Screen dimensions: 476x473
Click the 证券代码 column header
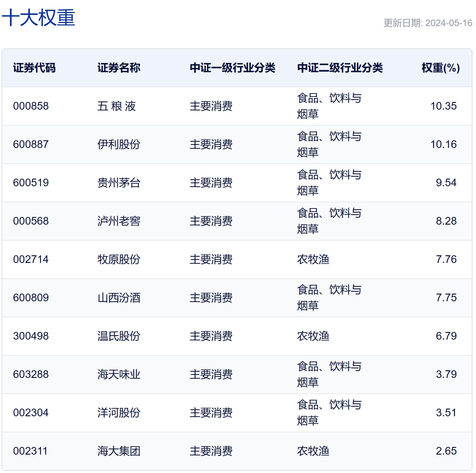pos(34,68)
